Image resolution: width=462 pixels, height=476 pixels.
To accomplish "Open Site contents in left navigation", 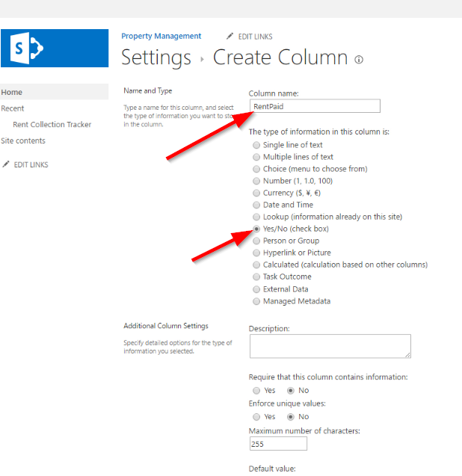I will pyautogui.click(x=23, y=140).
